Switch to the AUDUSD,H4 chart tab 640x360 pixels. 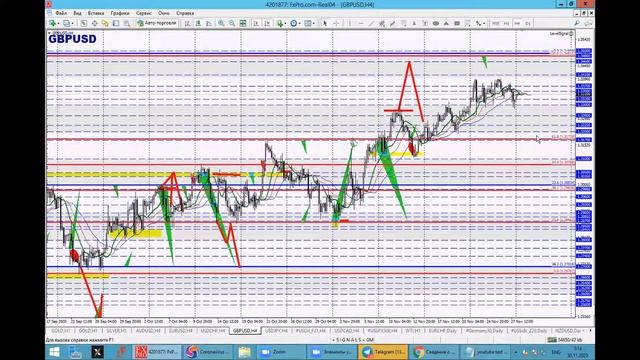click(148, 331)
